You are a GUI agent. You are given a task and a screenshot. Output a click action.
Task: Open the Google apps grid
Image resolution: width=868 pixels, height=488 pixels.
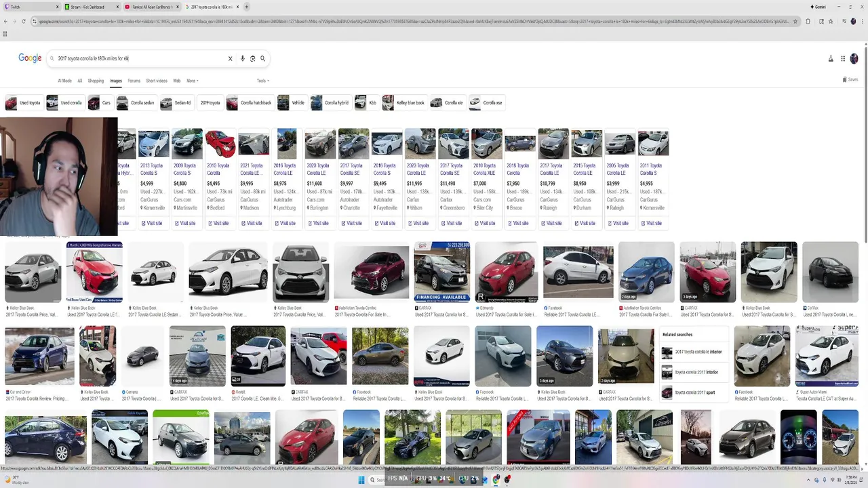(843, 59)
